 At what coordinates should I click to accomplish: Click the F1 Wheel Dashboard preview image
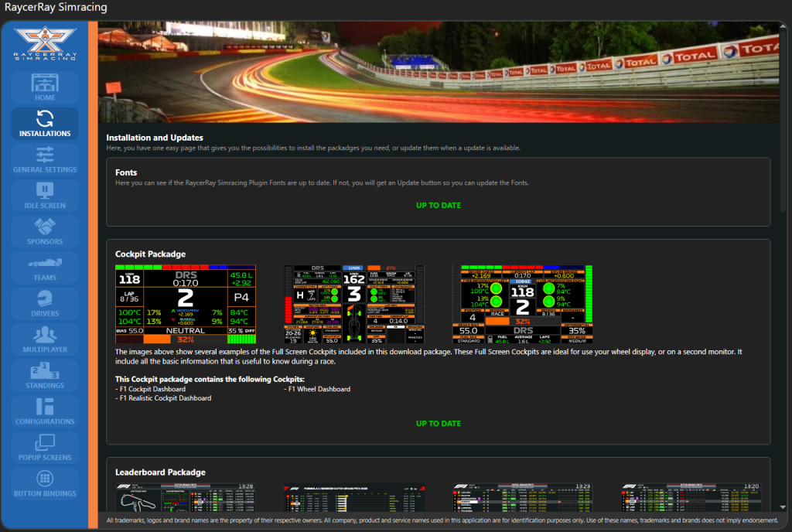[354, 304]
